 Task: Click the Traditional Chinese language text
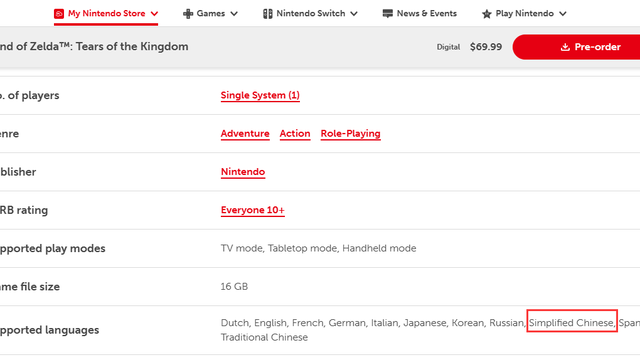point(264,338)
